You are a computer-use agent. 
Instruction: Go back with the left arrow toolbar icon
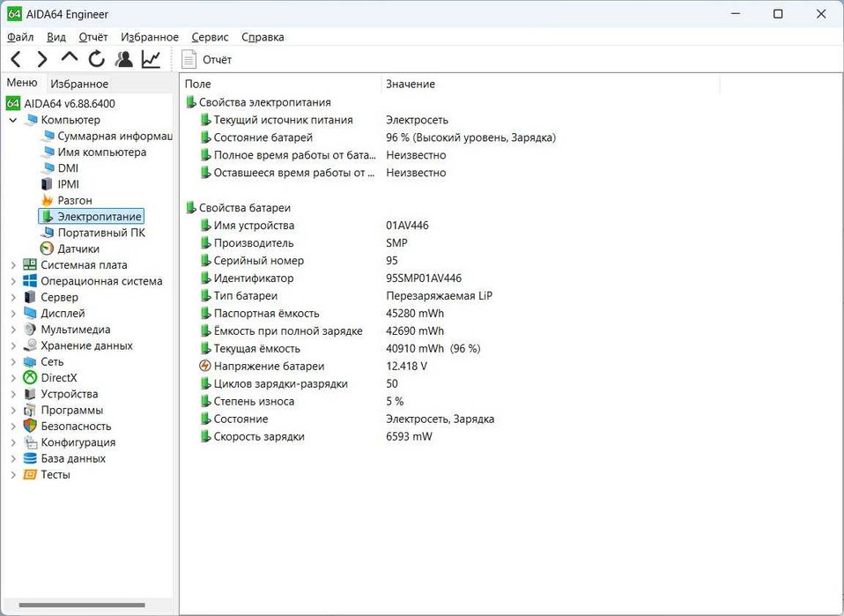[16, 59]
